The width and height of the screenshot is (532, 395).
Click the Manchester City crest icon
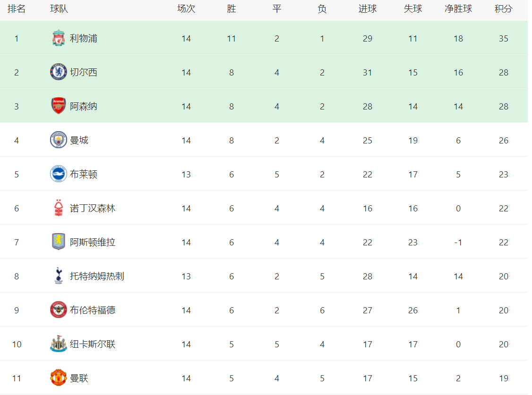59,140
